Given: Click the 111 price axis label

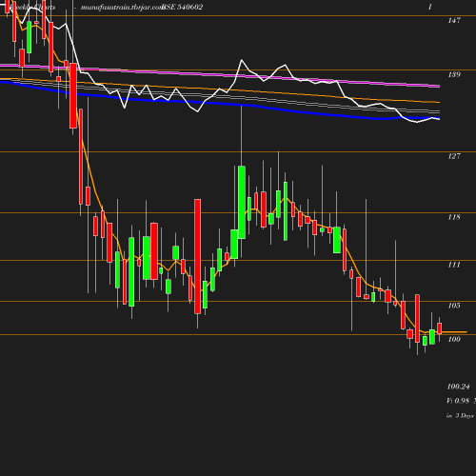Looking at the screenshot, I should [x=454, y=265].
